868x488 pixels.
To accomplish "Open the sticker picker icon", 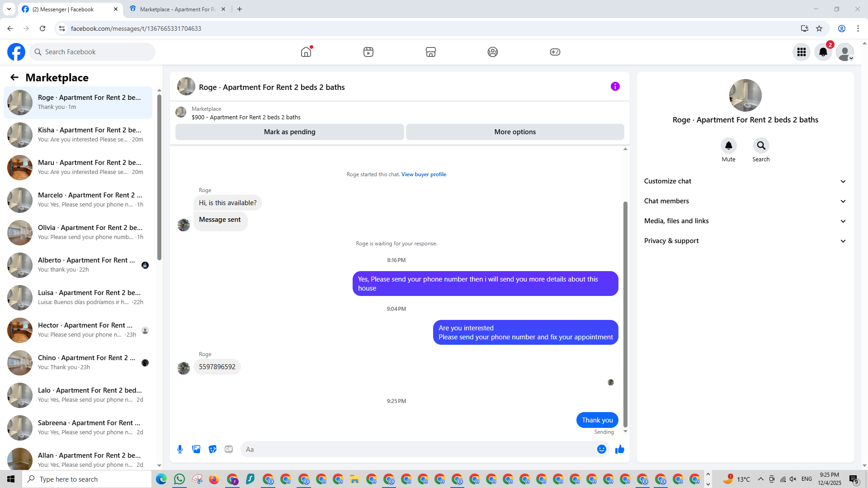I will (x=212, y=449).
